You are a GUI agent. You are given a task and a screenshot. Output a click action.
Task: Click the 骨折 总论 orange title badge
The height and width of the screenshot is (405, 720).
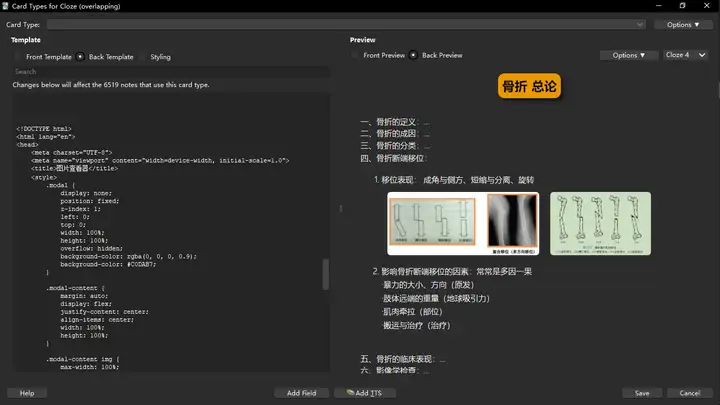[x=530, y=88]
